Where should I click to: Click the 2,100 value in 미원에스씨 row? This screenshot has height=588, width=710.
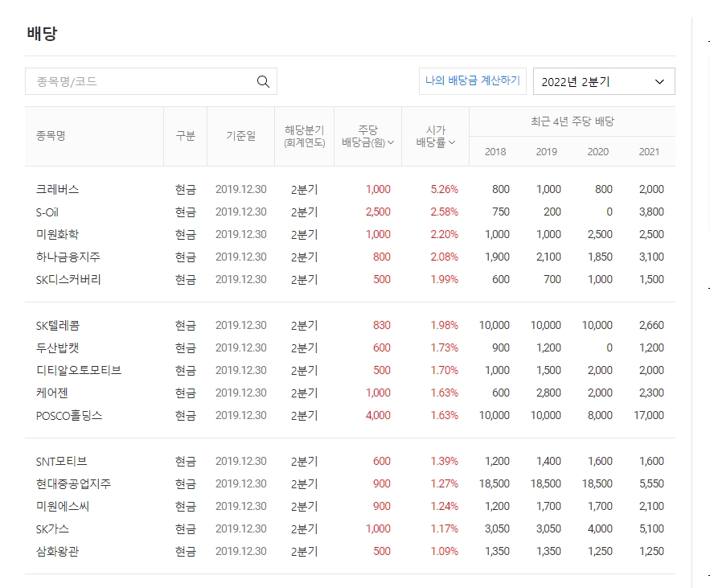point(651,506)
